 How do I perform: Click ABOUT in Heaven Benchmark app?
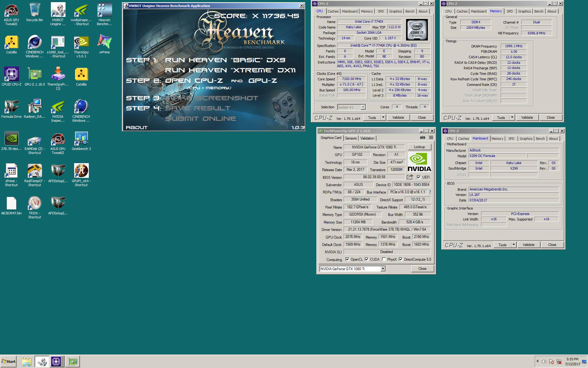click(x=137, y=127)
